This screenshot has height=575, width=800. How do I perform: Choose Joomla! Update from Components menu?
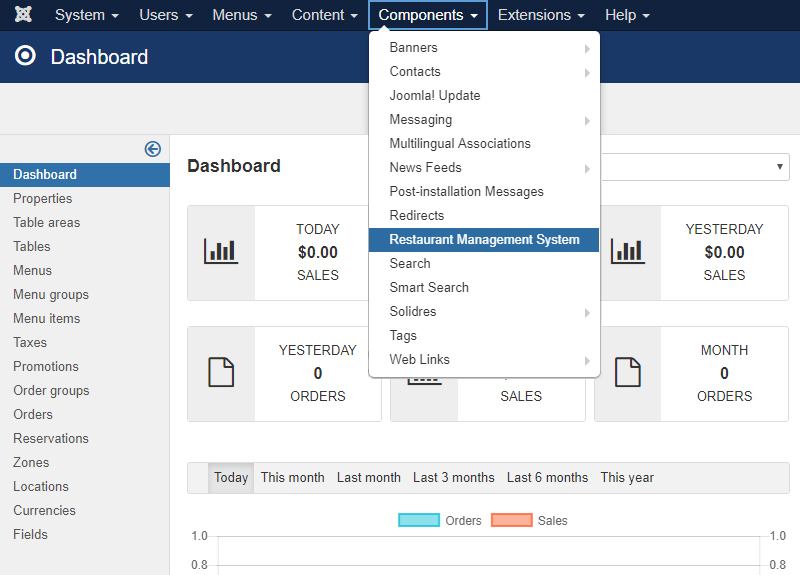click(x=435, y=96)
